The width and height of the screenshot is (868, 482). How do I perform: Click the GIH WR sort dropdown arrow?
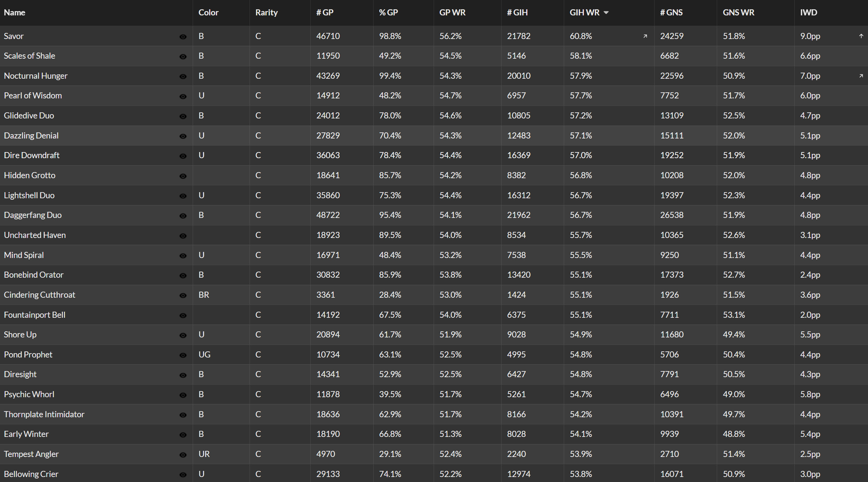[606, 13]
